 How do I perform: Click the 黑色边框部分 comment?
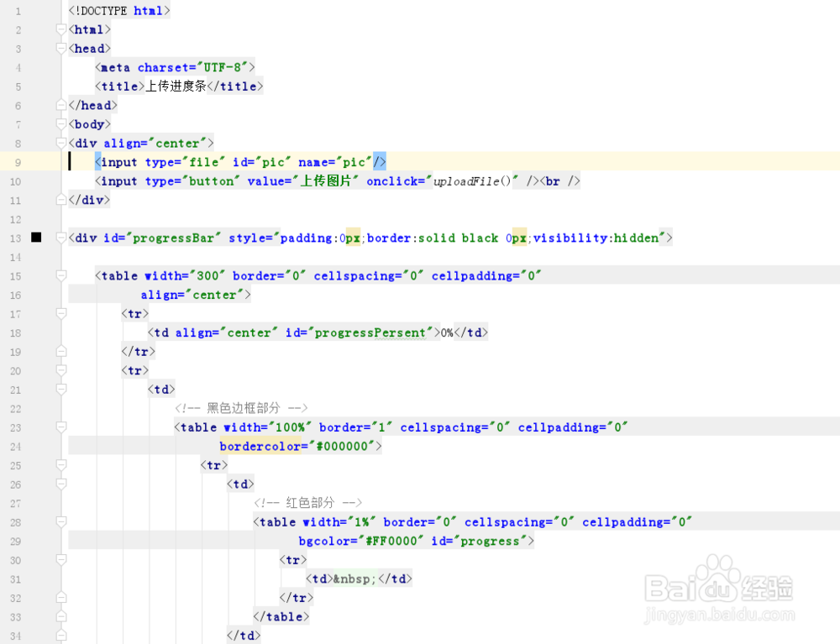tap(244, 408)
